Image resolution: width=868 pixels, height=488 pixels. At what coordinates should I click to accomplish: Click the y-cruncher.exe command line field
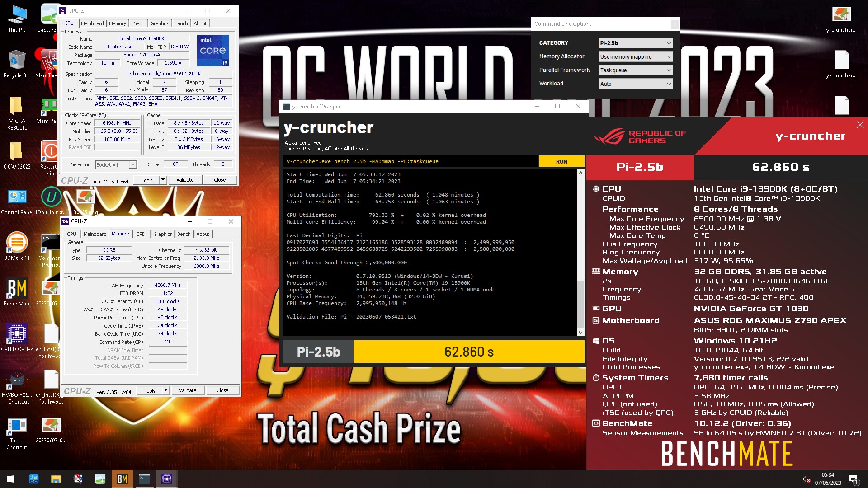tap(410, 161)
